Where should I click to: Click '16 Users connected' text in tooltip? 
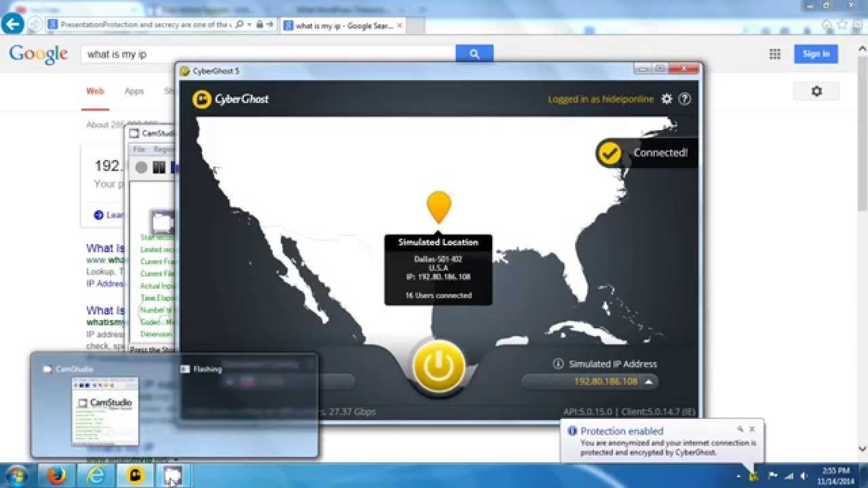coord(438,296)
